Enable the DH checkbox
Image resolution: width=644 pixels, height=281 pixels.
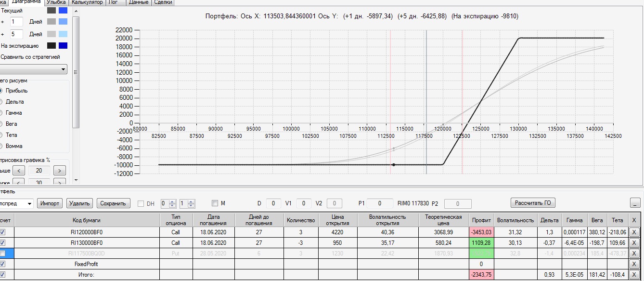coord(141,203)
